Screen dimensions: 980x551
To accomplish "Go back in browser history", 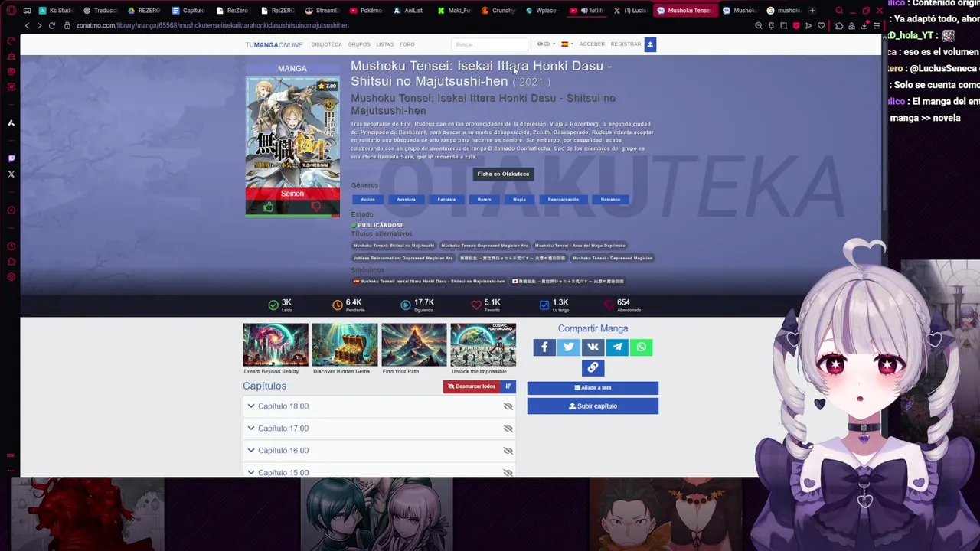I will (x=27, y=25).
